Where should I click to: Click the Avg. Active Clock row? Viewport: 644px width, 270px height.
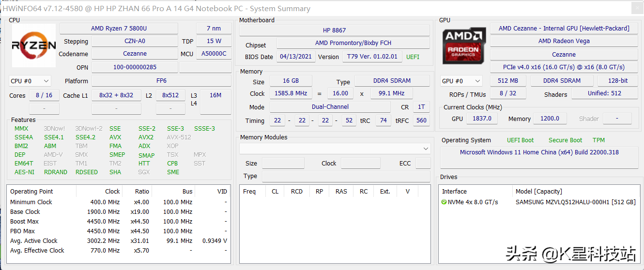pyautogui.click(x=119, y=241)
